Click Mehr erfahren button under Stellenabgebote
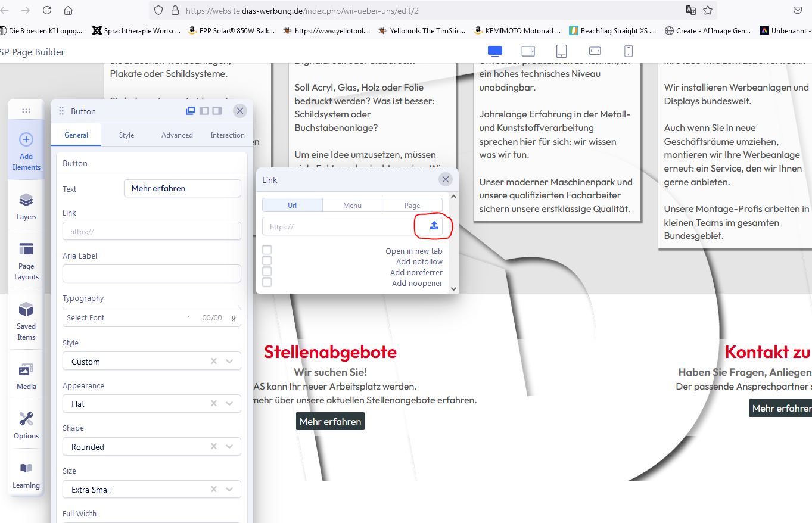The height and width of the screenshot is (523, 812). [x=330, y=422]
